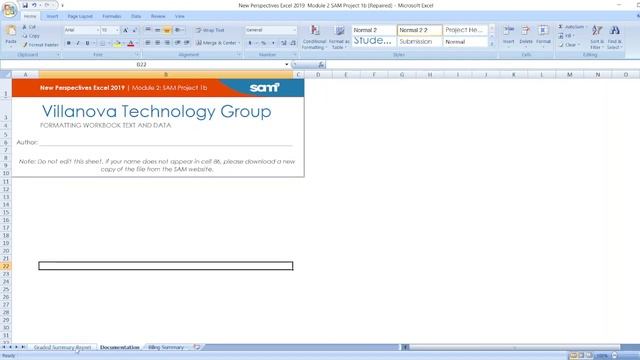Center text horizontally
Viewport: 640px width, 360px height.
tap(157, 43)
